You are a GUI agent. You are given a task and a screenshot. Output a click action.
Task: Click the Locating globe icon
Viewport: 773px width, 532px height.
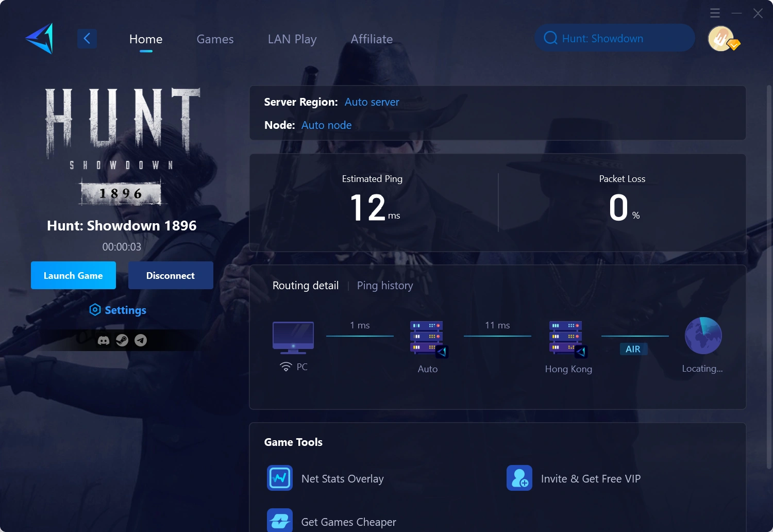[x=703, y=336]
